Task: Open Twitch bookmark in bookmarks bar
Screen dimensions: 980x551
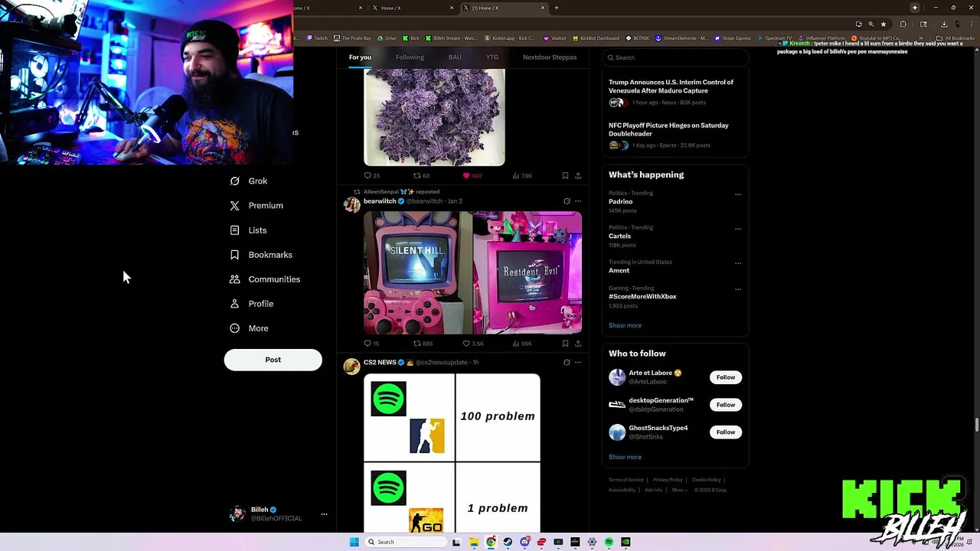Action: (x=317, y=38)
